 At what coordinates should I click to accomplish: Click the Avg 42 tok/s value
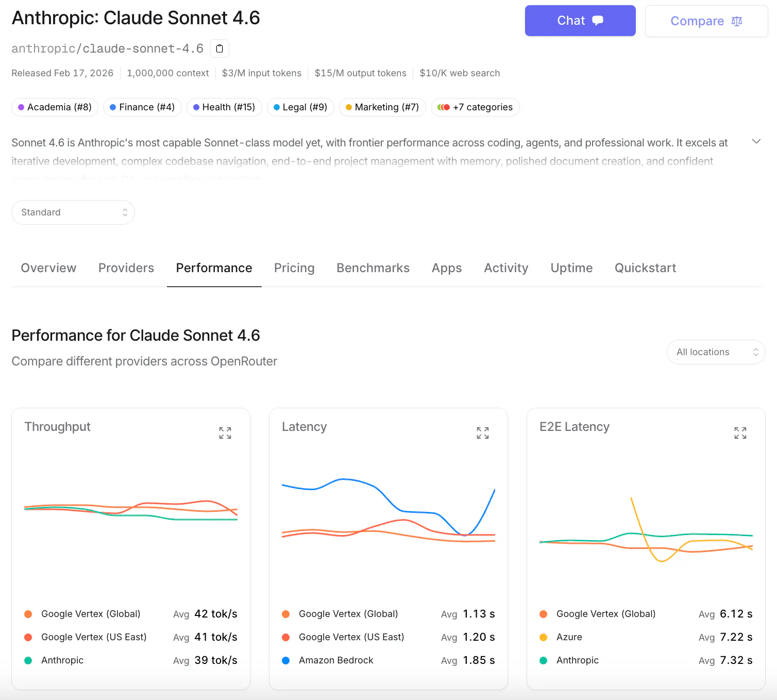(205, 614)
